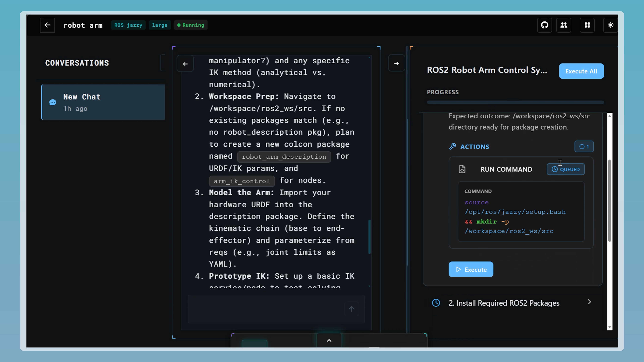Viewport: 644px width, 362px height.
Task: Click the ROS jazzy tag in header
Action: [x=128, y=25]
